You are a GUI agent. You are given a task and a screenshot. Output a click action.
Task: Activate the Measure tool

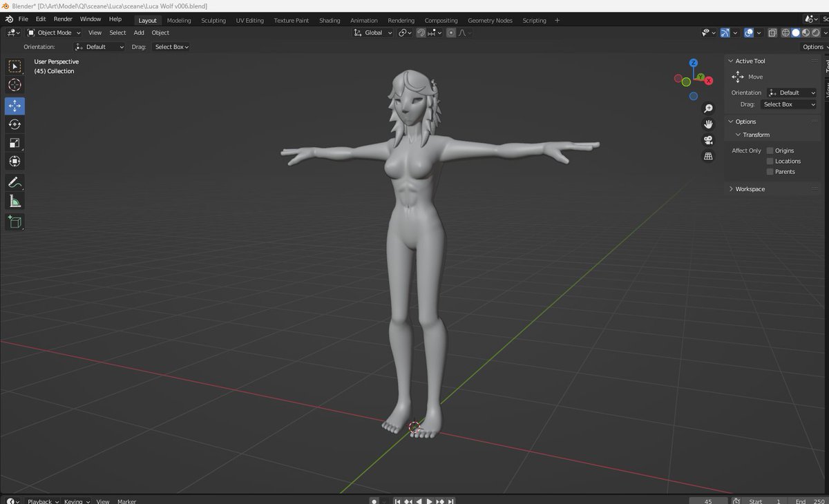(x=15, y=201)
